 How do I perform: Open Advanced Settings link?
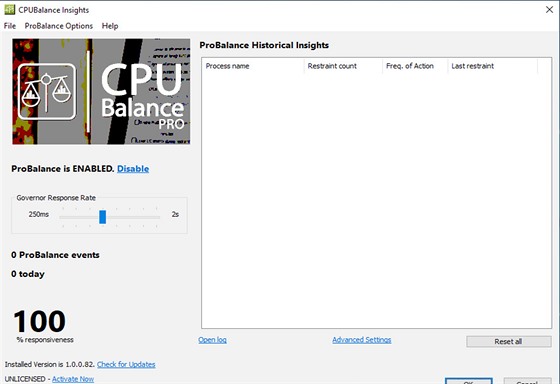(x=362, y=340)
